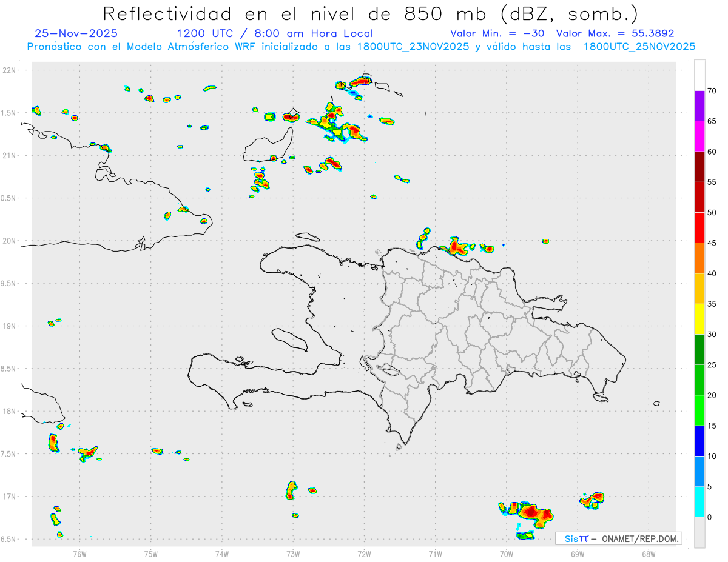
Task: Select the "Valor Min. = -30" text
Action: tap(497, 33)
